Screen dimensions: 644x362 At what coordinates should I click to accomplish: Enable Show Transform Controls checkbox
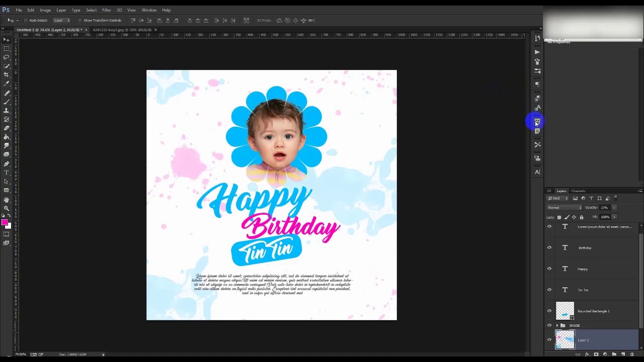coord(79,21)
